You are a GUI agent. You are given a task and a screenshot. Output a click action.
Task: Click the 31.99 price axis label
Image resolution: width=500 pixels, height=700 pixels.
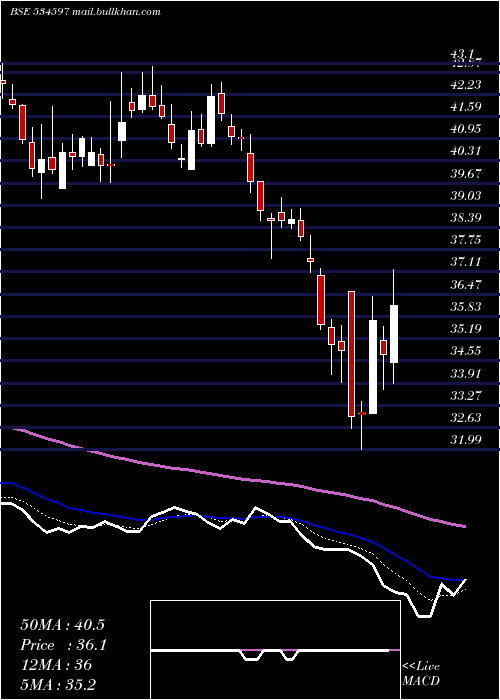(x=466, y=440)
